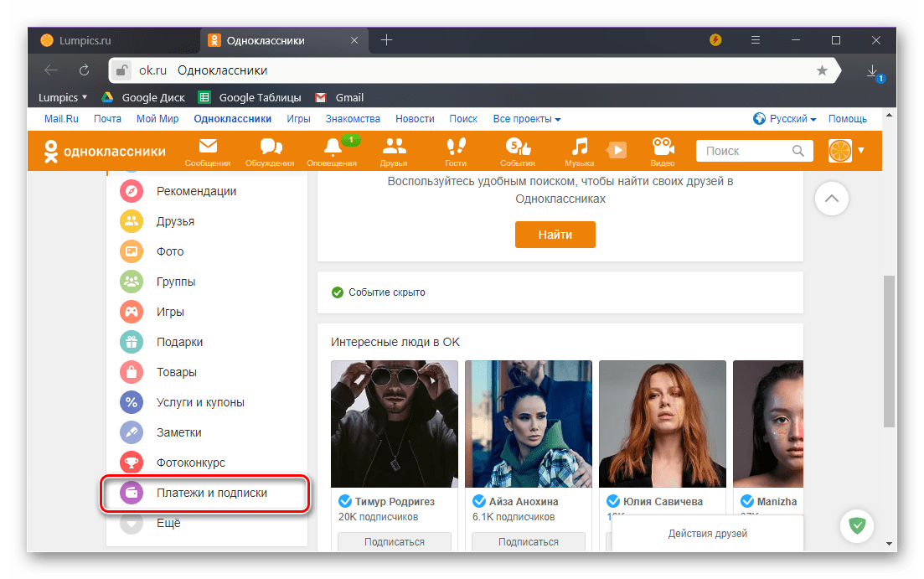Open the Знакомства menu item
924x579 pixels.
point(352,118)
